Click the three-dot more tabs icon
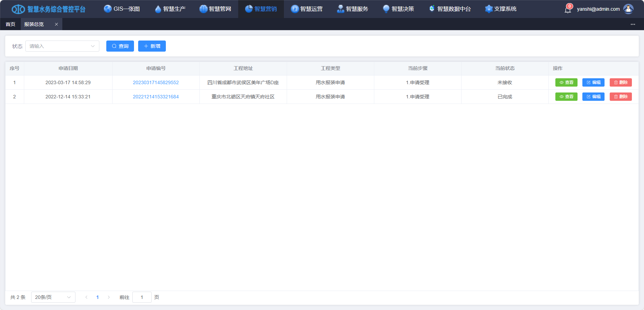 coord(633,24)
